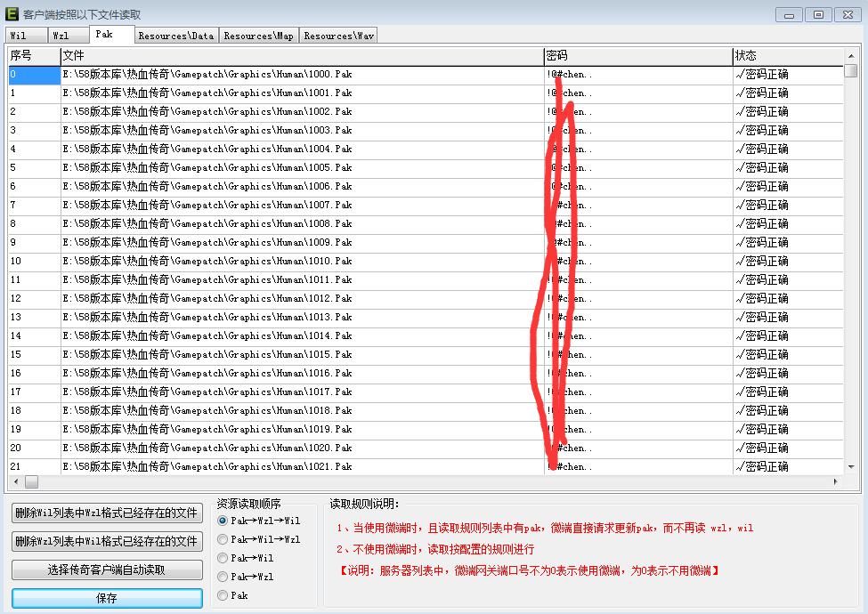Viewport: 868px width, 614px height.
Task: Click the vertical scrollbar down arrow
Action: (851, 466)
